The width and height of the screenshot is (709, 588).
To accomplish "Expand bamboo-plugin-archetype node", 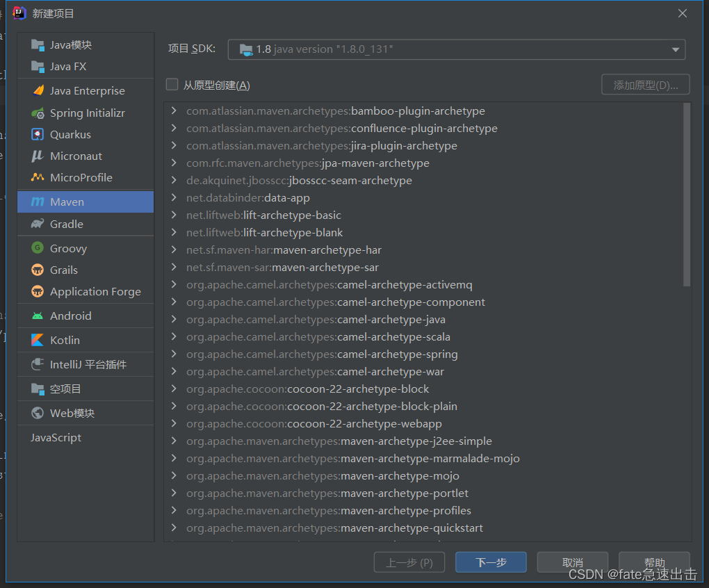I will click(x=174, y=111).
